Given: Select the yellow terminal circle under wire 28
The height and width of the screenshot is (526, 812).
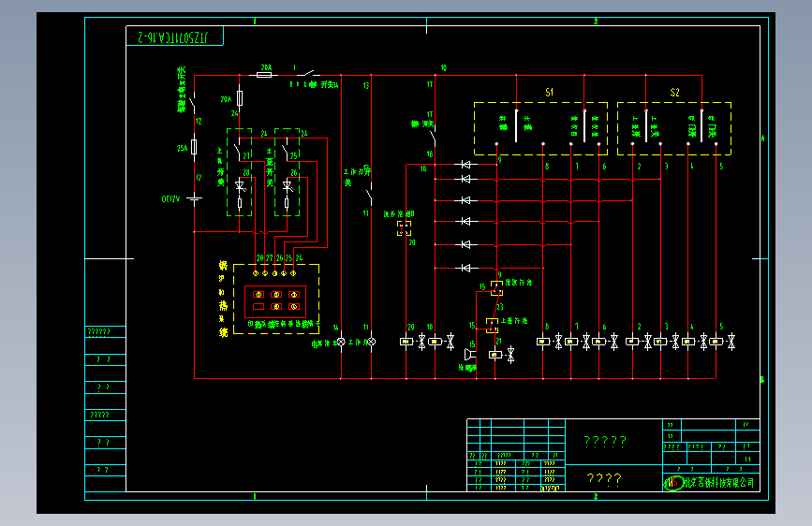Looking at the screenshot, I should pos(256,273).
